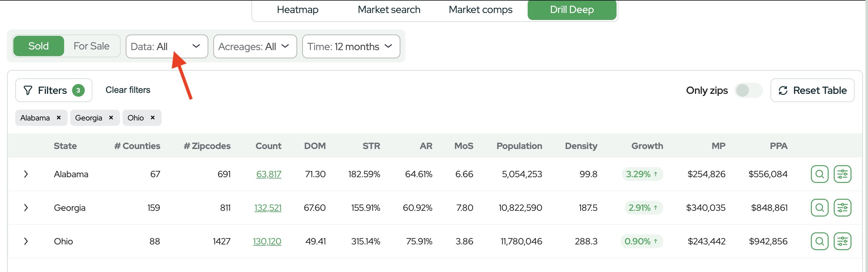868x272 pixels.
Task: Expand the Georgia row
Action: pyautogui.click(x=26, y=208)
